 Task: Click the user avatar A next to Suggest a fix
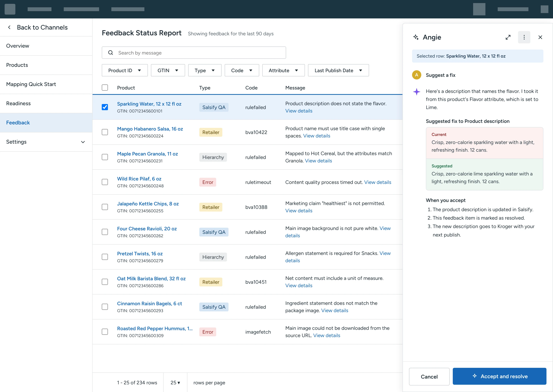click(x=416, y=75)
